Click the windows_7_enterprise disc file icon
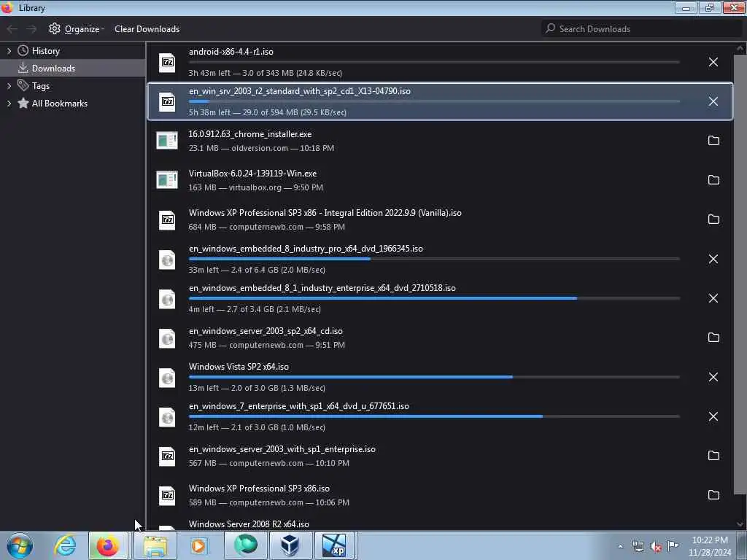The image size is (747, 560). [167, 417]
